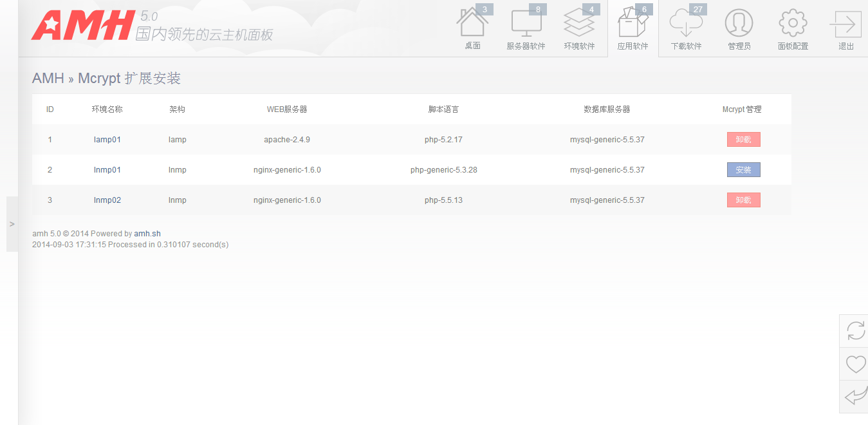
Task: Install Mcrypt for lnmp01 environment
Action: tap(743, 170)
